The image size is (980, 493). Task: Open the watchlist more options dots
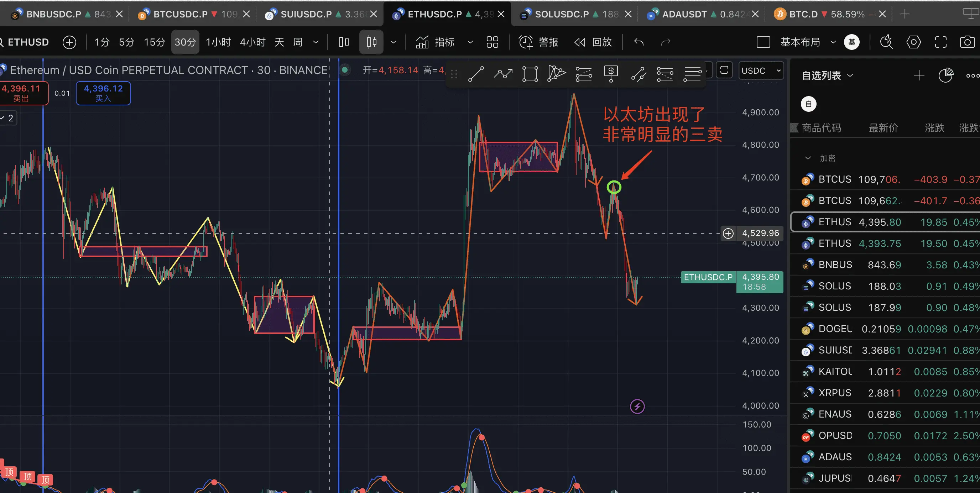973,75
